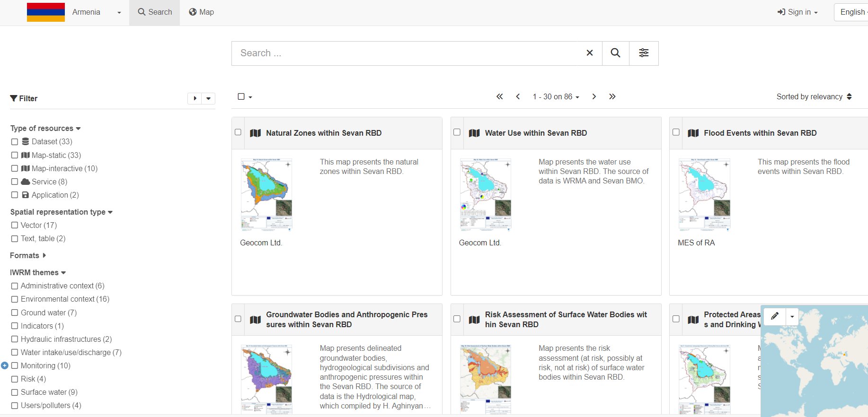Check the Text, table (2) filter
The image size is (868, 417).
point(15,239)
